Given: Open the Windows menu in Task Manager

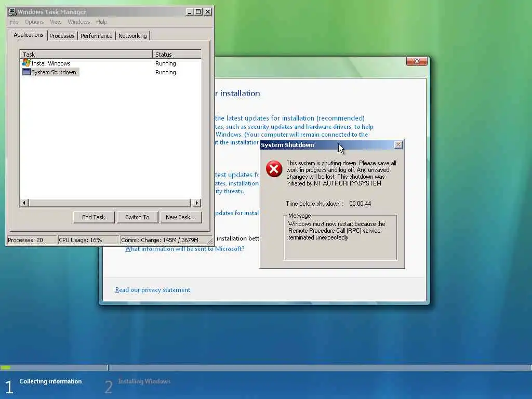Looking at the screenshot, I should (x=79, y=22).
